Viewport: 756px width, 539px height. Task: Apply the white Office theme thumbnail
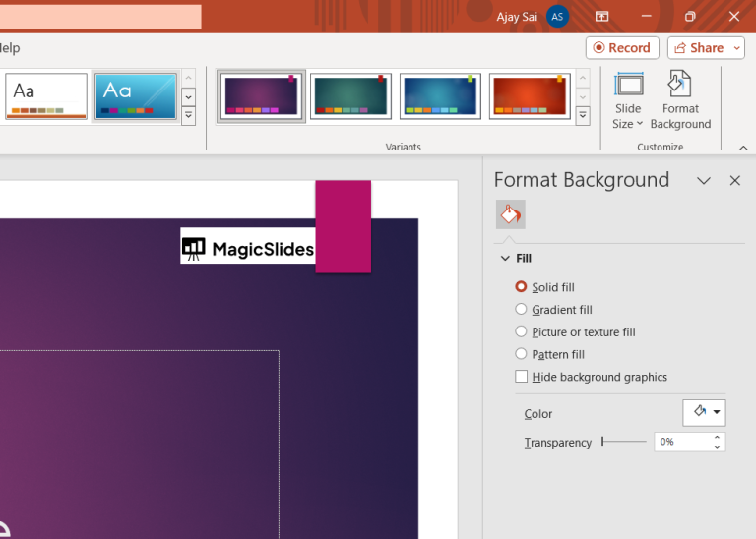click(46, 96)
